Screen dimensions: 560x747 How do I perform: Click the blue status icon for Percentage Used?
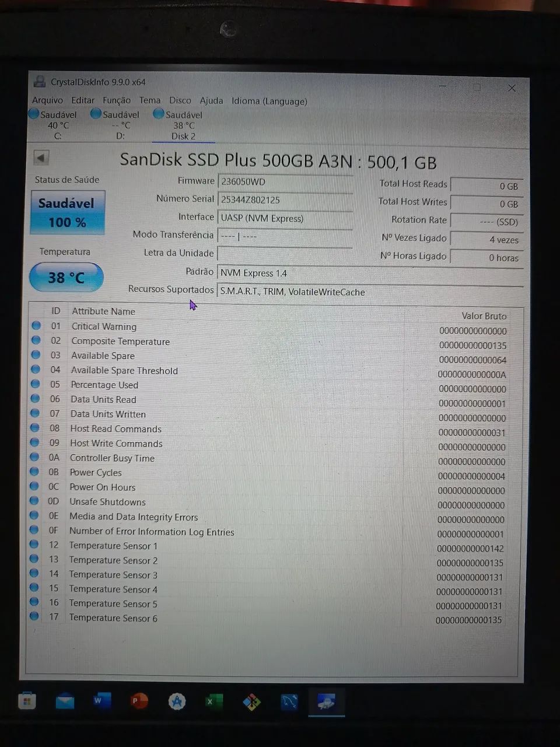click(36, 383)
